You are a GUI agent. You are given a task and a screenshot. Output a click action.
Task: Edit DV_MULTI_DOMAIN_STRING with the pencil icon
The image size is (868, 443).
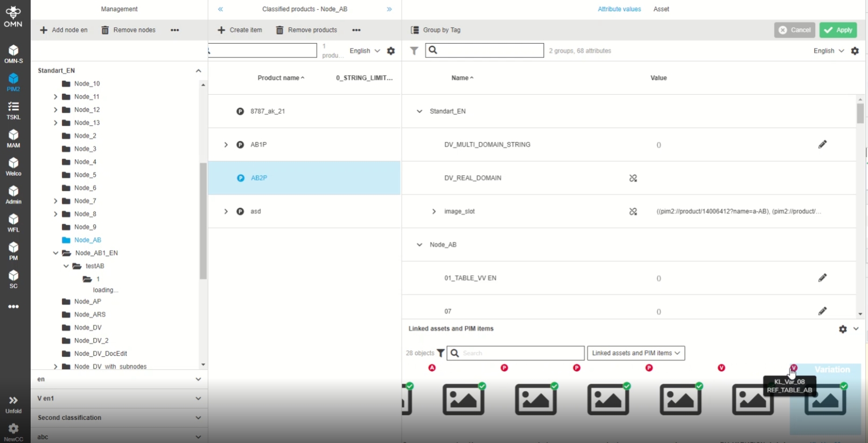822,144
